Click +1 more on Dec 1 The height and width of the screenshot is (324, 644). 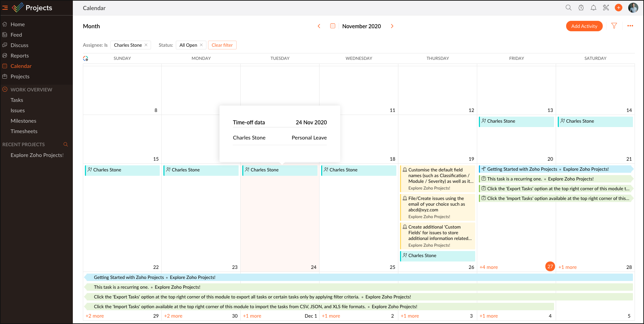pyautogui.click(x=252, y=316)
